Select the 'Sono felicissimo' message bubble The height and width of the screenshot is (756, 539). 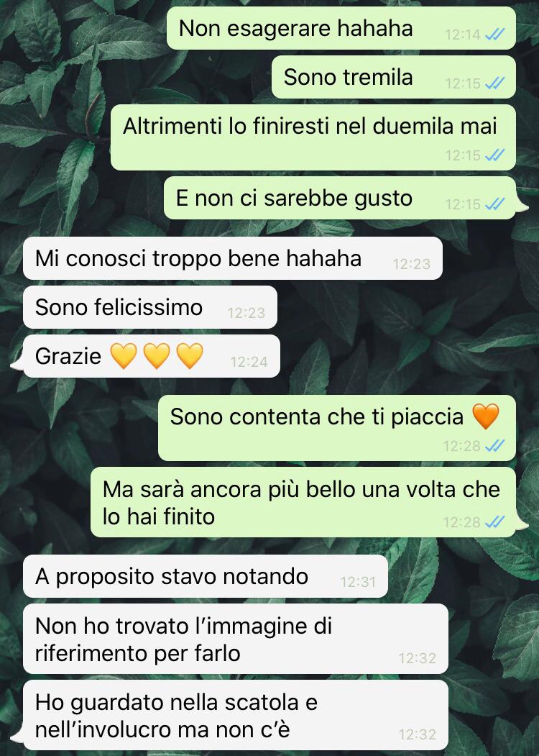149,307
